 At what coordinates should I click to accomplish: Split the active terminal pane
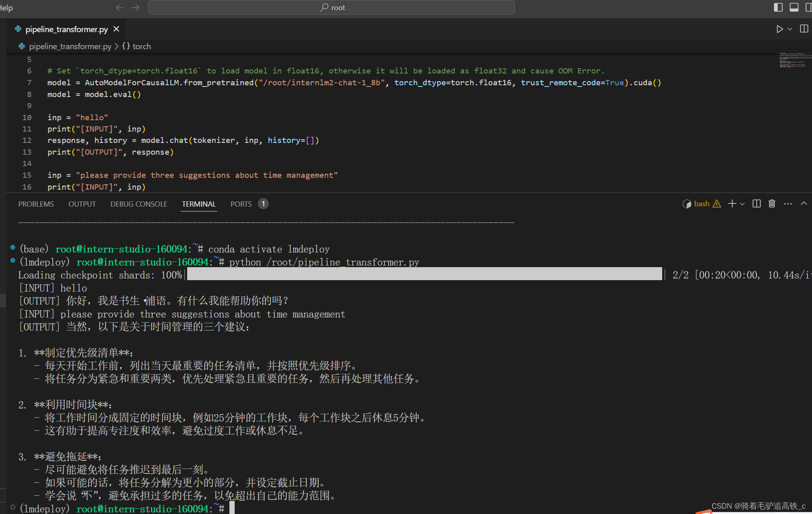(x=756, y=204)
